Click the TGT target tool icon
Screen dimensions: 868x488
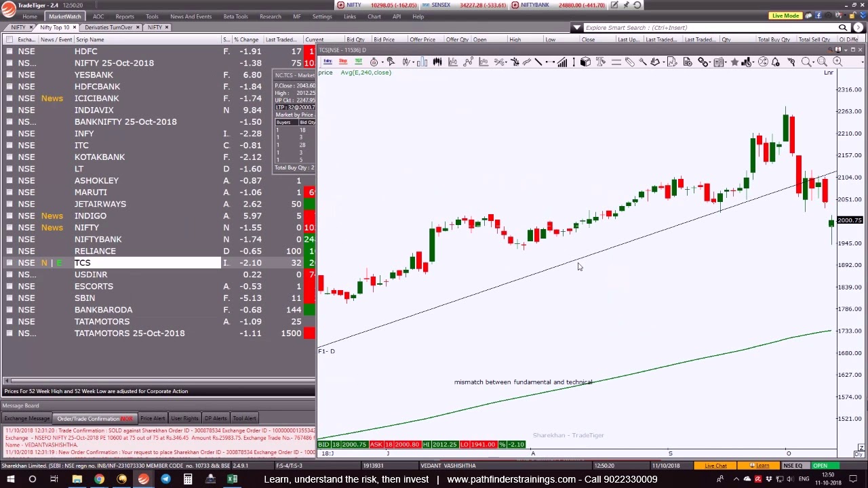click(359, 62)
